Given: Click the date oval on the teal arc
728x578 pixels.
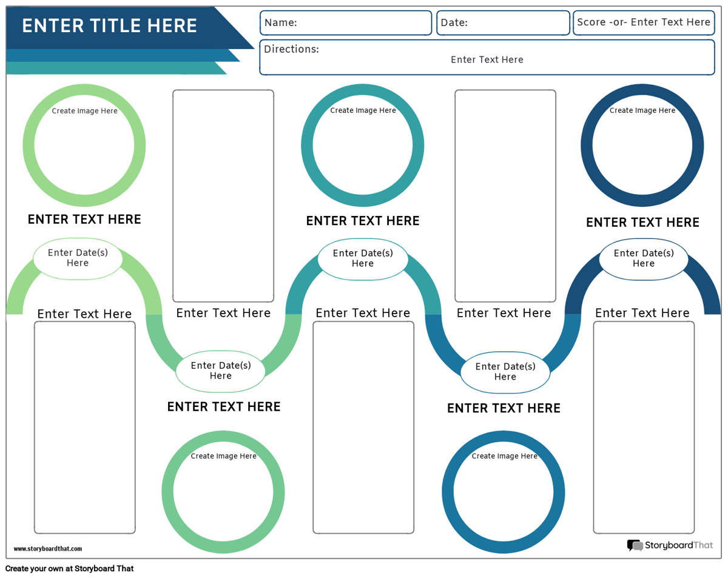Looking at the screenshot, I should 363,258.
